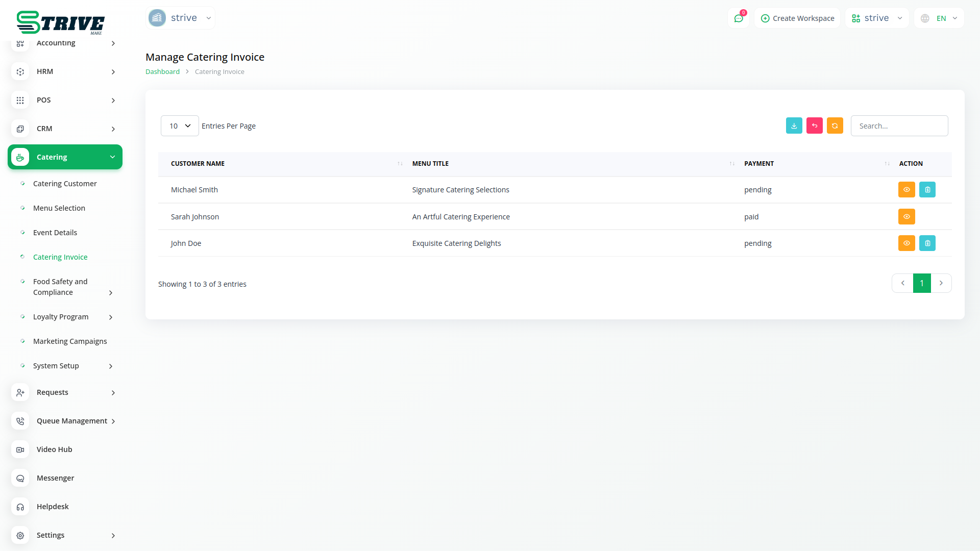980x551 pixels.
Task: Click the cyan download export icon
Action: (794, 126)
